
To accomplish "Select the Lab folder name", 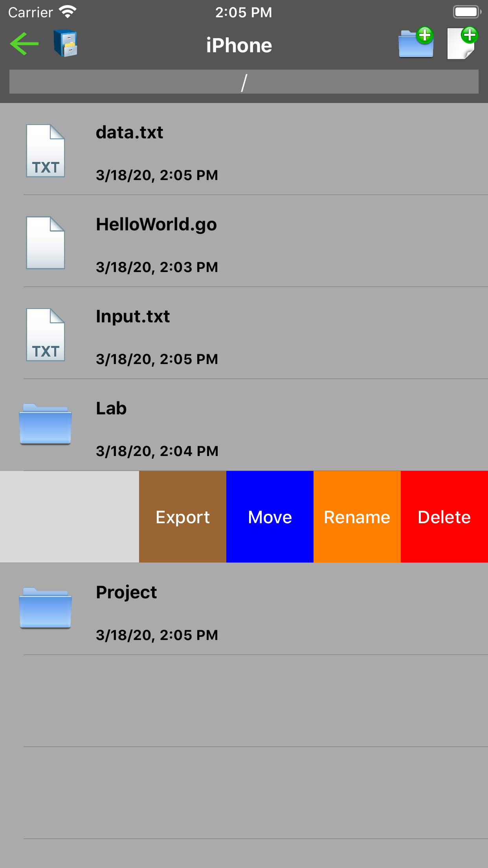I will [111, 409].
